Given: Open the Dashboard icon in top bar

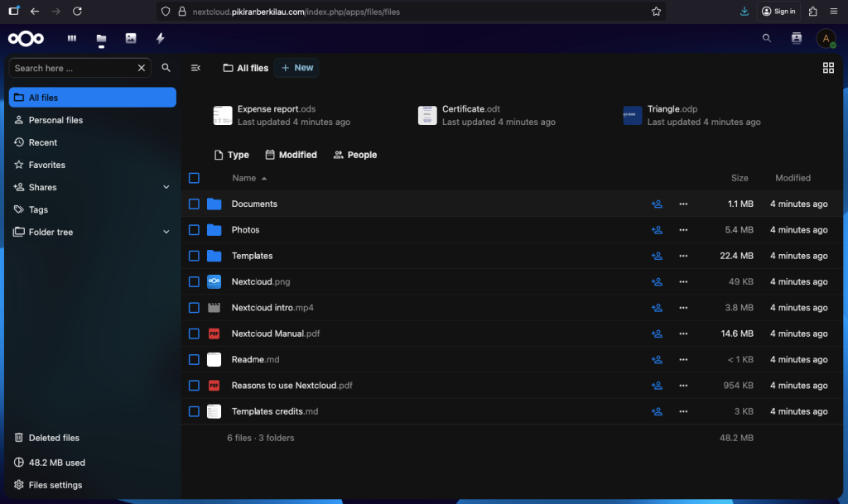Looking at the screenshot, I should (72, 38).
